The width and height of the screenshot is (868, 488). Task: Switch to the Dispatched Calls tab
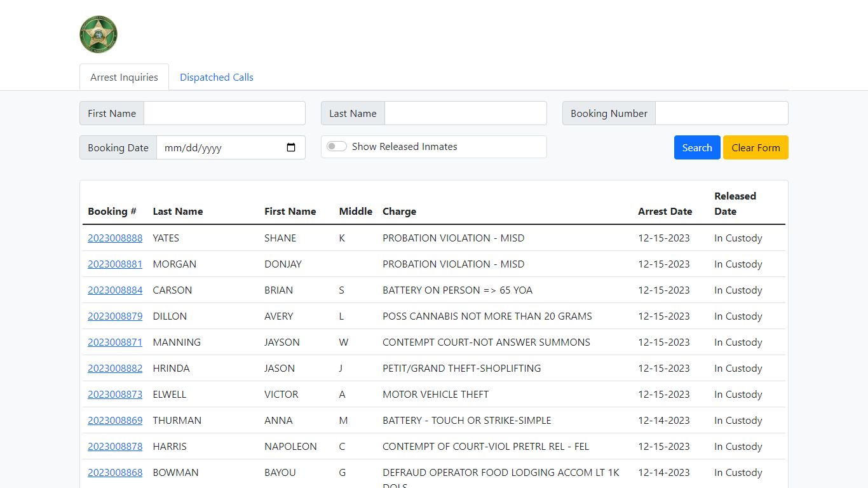216,78
